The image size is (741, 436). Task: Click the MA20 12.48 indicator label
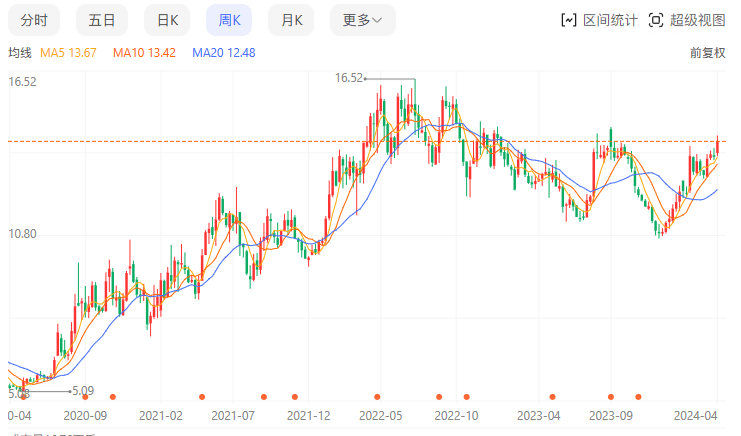coord(224,53)
